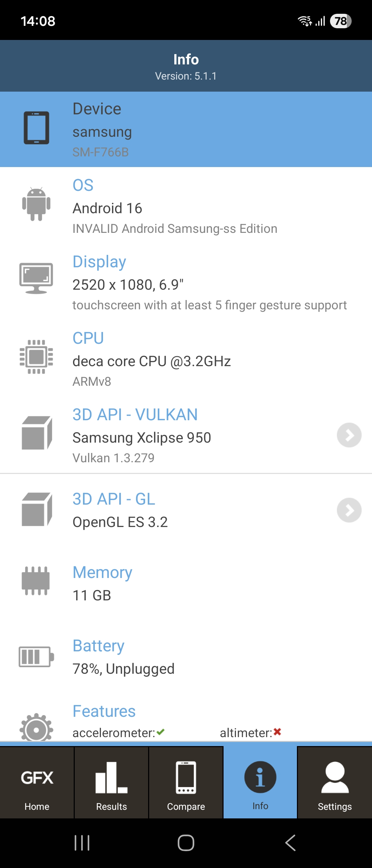The image size is (372, 868).
Task: Open the Home tab
Action: [x=37, y=783]
